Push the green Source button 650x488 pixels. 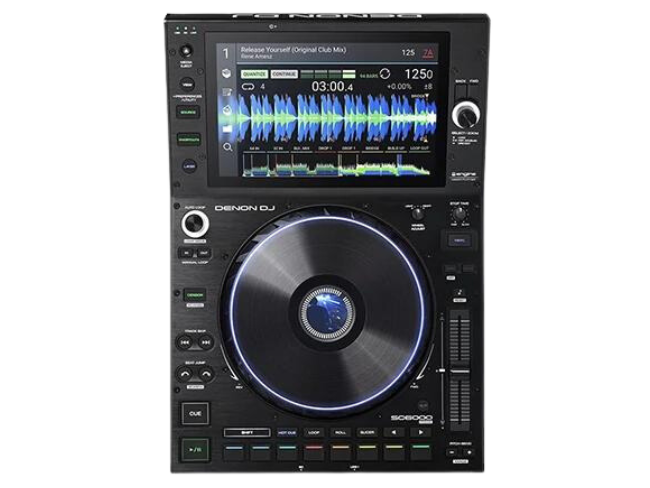point(188,112)
